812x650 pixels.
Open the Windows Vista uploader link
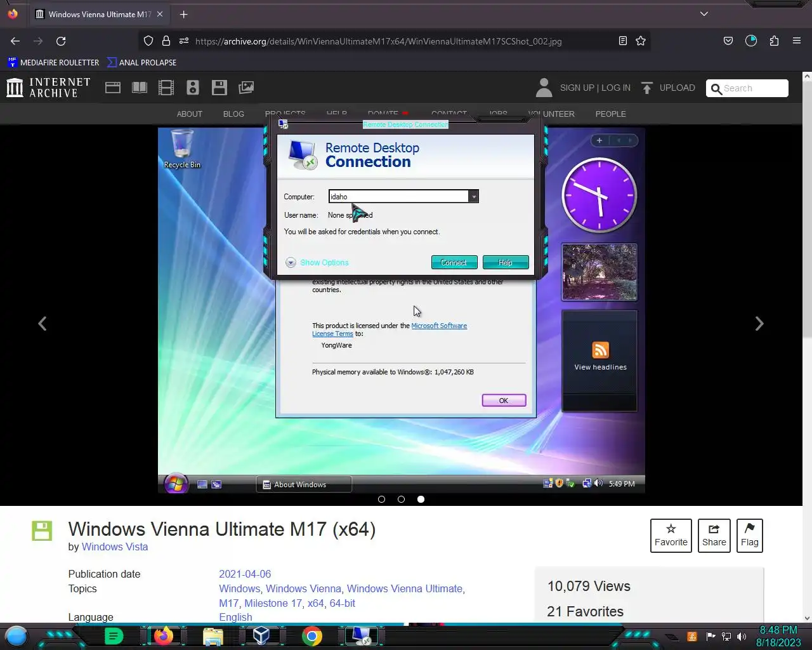[x=115, y=547]
